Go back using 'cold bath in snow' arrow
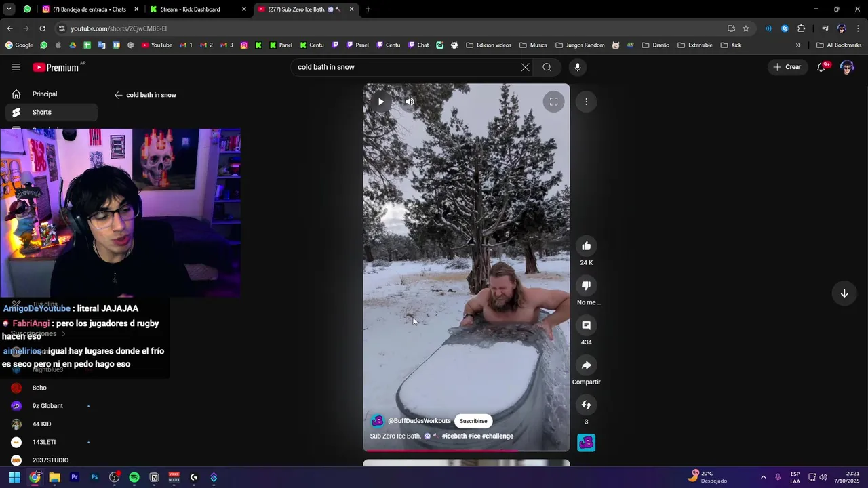868x488 pixels. coord(118,95)
